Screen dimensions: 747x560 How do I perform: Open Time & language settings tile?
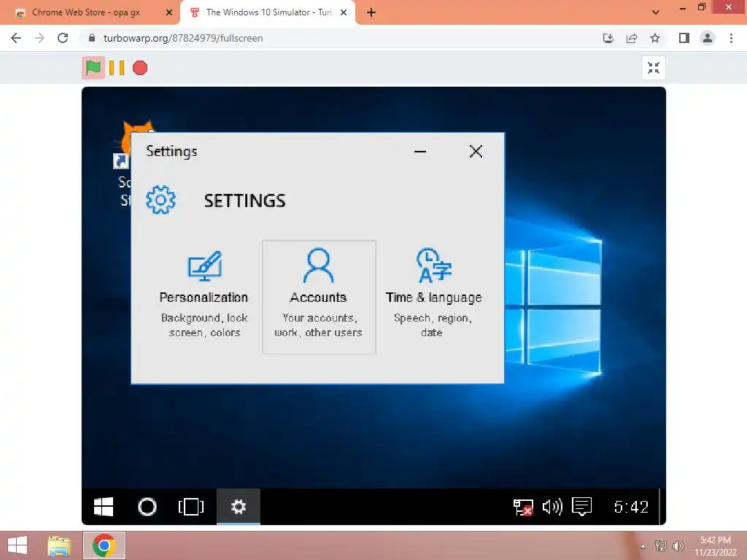click(433, 297)
